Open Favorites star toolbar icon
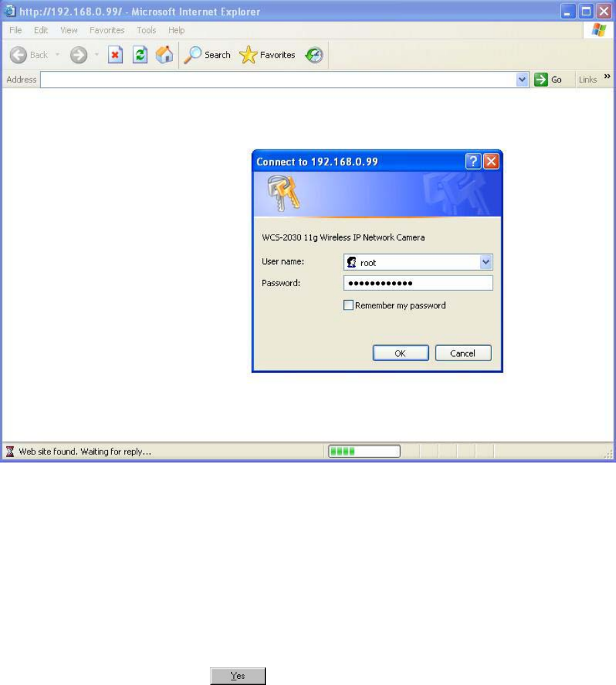The image size is (616, 685). point(248,55)
